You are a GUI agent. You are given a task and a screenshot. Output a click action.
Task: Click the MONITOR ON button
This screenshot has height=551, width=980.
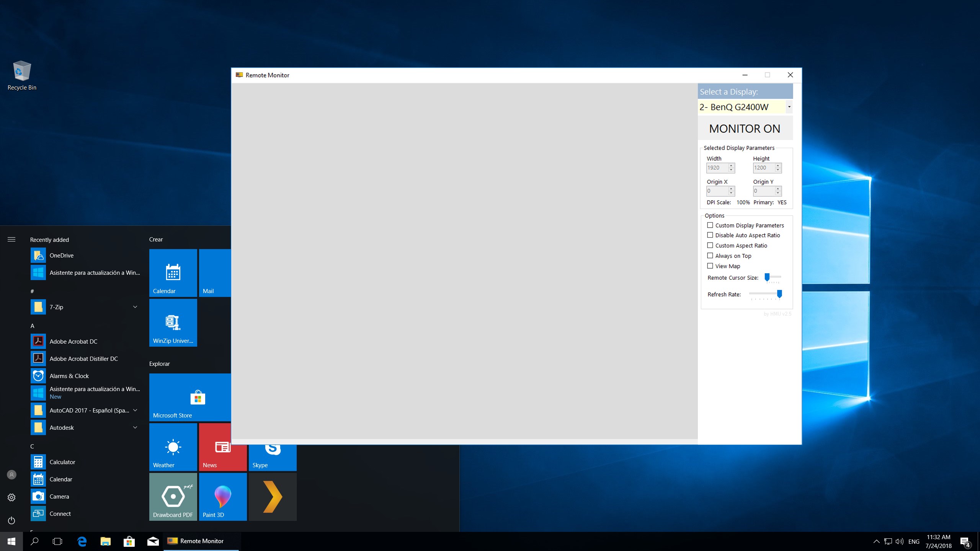(x=745, y=128)
